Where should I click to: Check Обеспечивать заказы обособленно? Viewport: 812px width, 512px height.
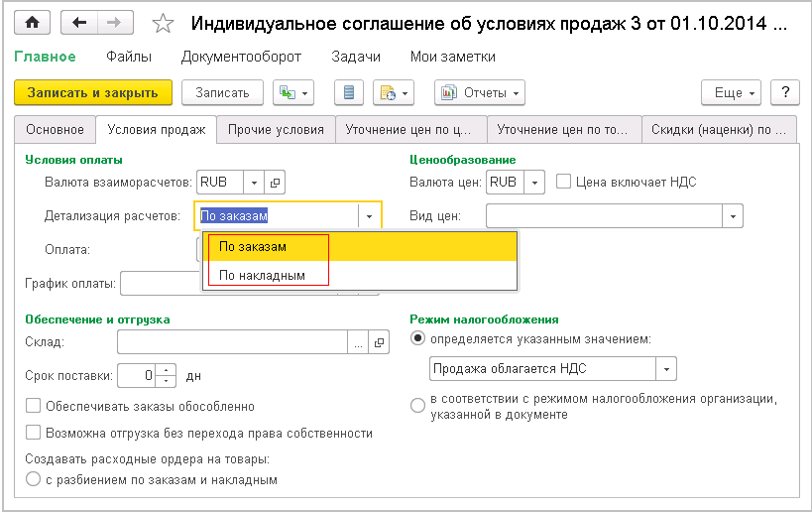point(34,406)
